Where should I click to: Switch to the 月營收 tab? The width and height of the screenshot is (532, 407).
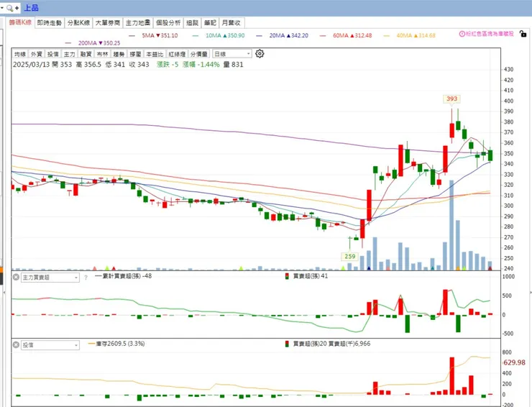click(231, 23)
